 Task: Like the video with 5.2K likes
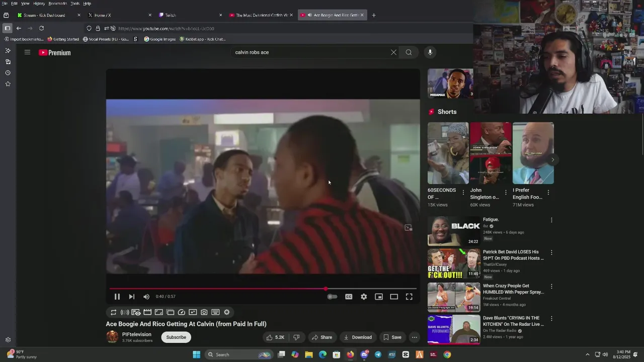pyautogui.click(x=275, y=337)
